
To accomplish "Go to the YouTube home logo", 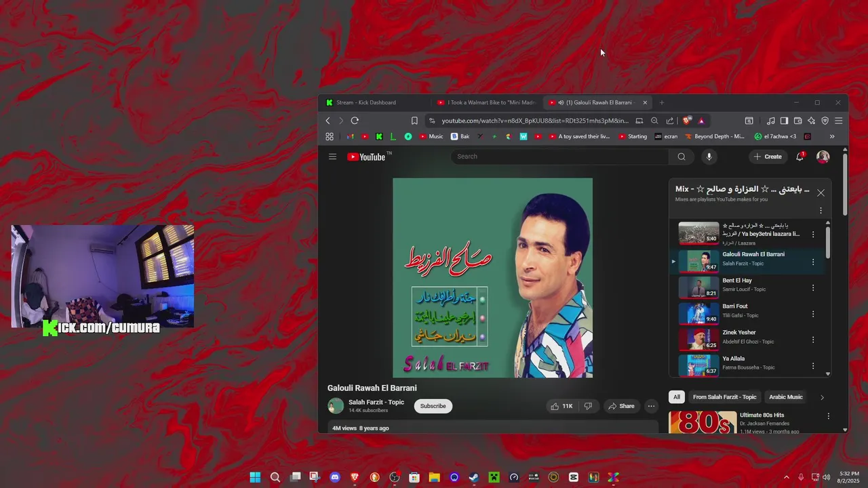I will coord(366,157).
